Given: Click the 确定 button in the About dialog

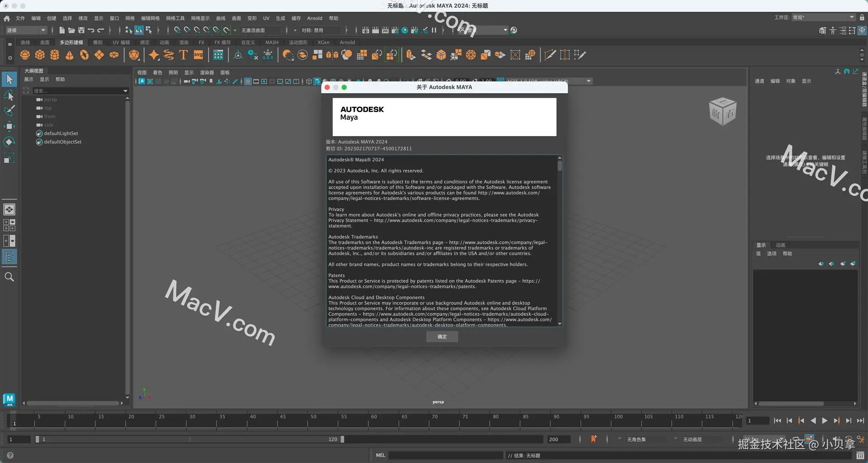Looking at the screenshot, I should coord(442,337).
